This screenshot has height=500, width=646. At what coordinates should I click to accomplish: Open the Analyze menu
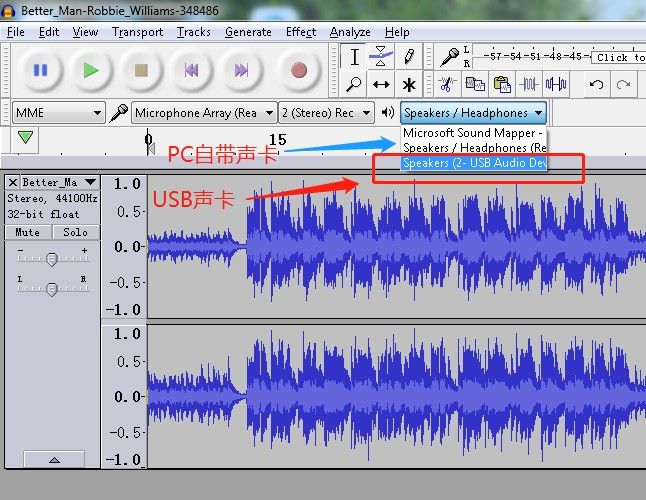pos(350,32)
